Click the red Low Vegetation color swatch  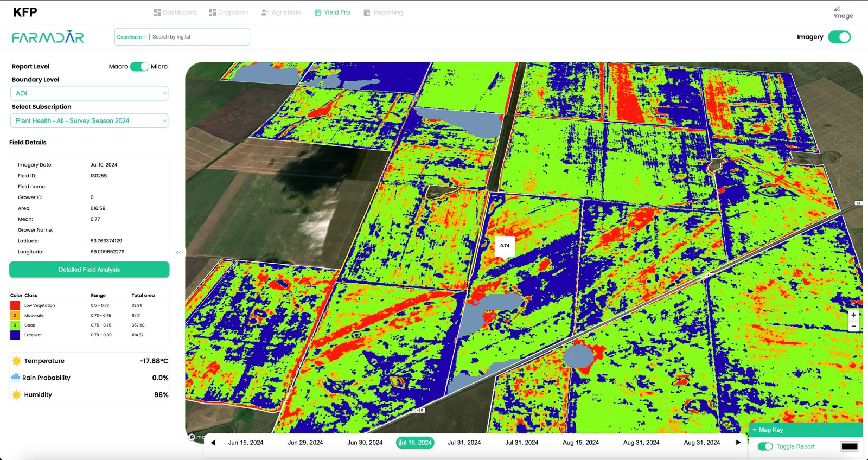point(15,305)
